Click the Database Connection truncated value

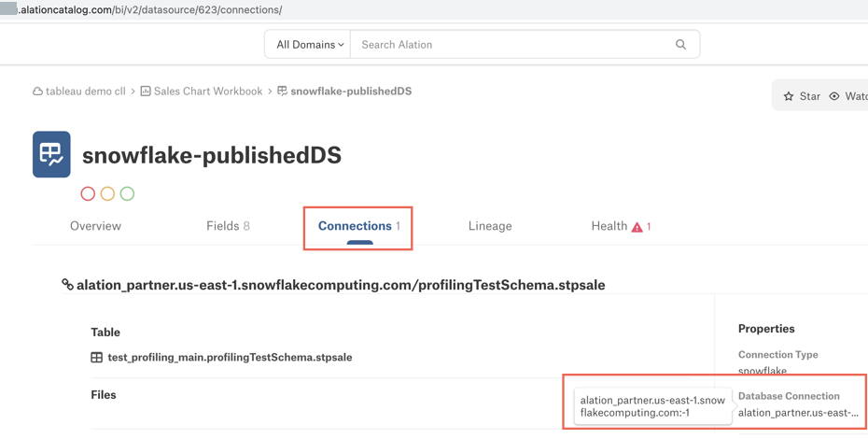[x=798, y=413]
